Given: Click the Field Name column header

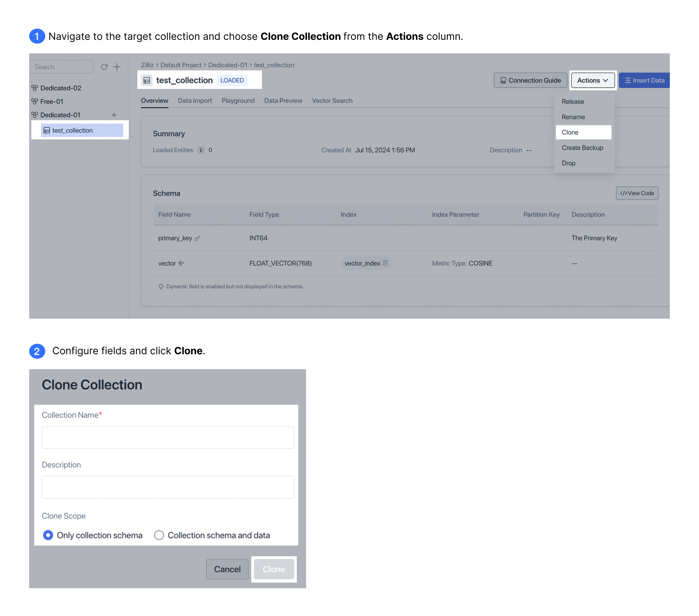Looking at the screenshot, I should [x=174, y=215].
